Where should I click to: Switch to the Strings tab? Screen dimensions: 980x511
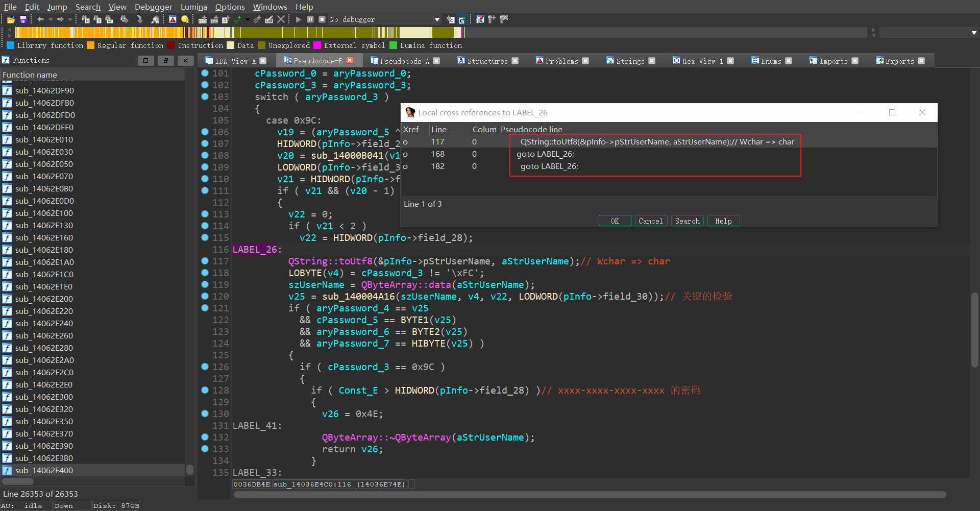tap(630, 61)
